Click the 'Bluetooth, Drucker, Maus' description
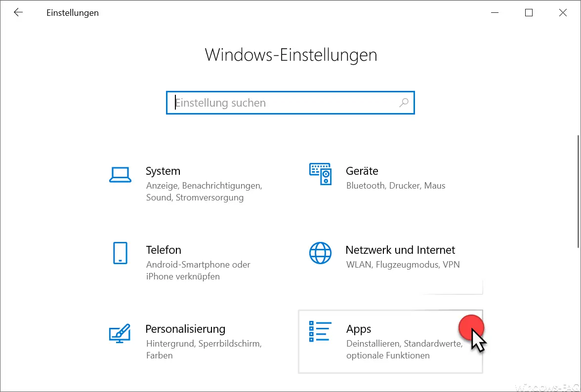 396,186
